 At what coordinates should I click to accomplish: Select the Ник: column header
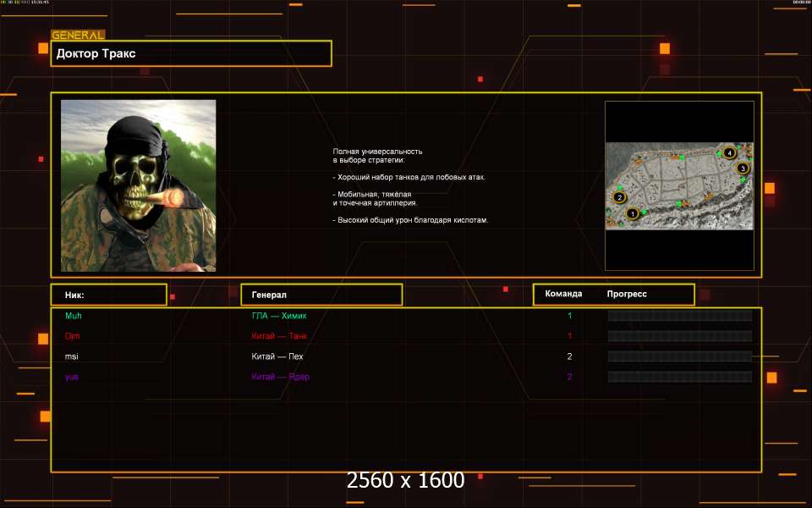[108, 295]
